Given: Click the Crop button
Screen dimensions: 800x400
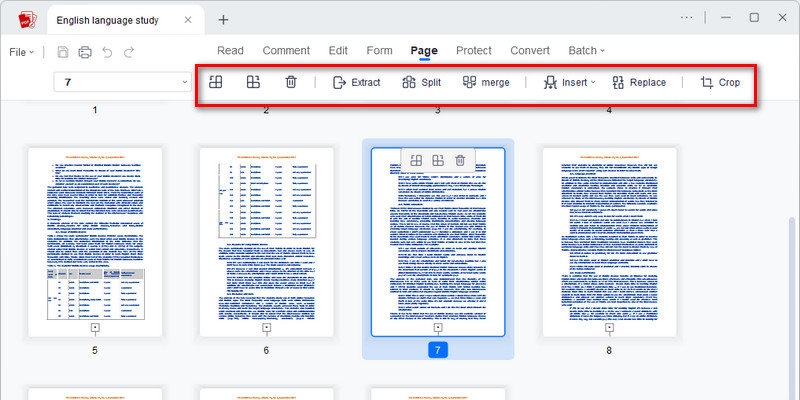Looking at the screenshot, I should pyautogui.click(x=720, y=82).
